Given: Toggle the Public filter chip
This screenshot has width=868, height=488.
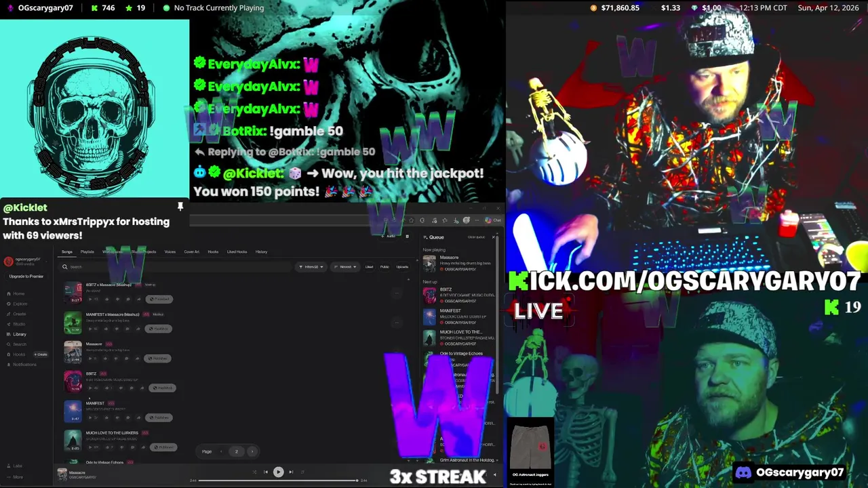Looking at the screenshot, I should [x=384, y=266].
